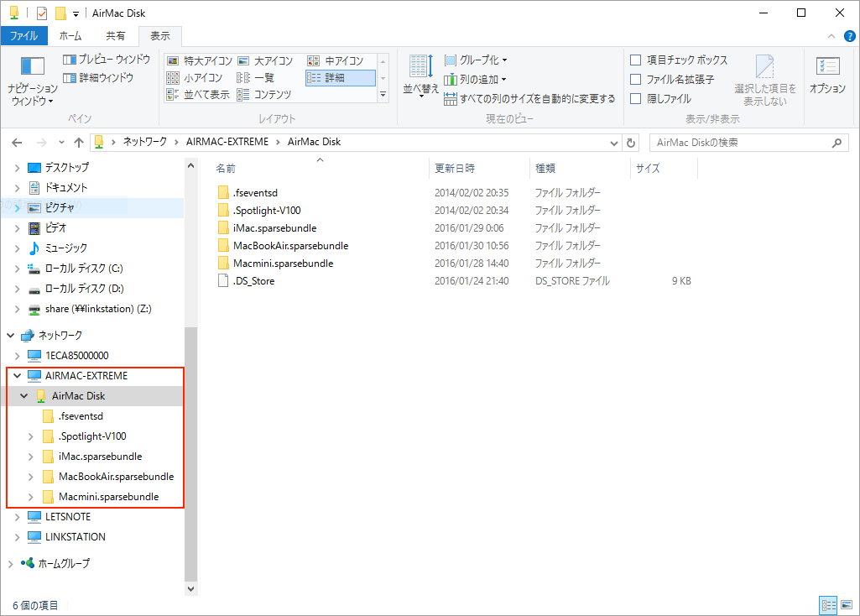This screenshot has width=860, height=616.
Task: Open the ナビゲーション ウィンドウ pane menu
Action: tap(33, 81)
